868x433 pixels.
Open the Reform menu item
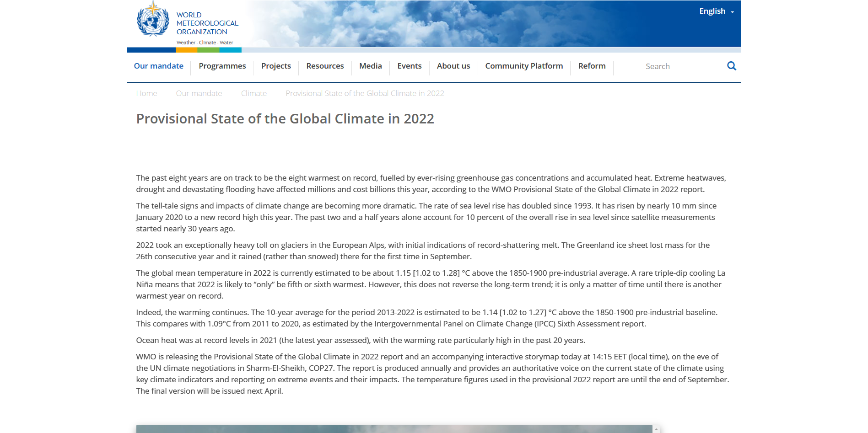point(592,66)
